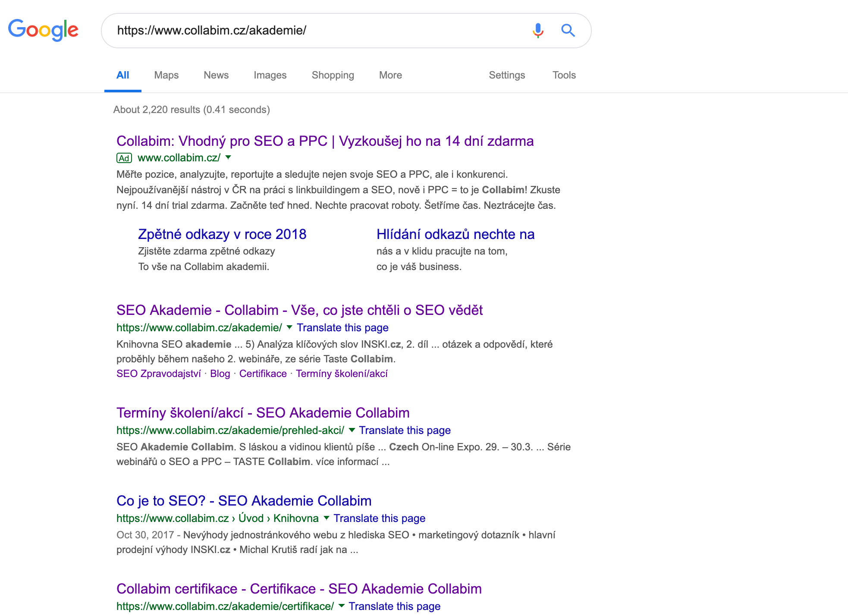Click the Google logo
848x616 pixels.
[43, 30]
